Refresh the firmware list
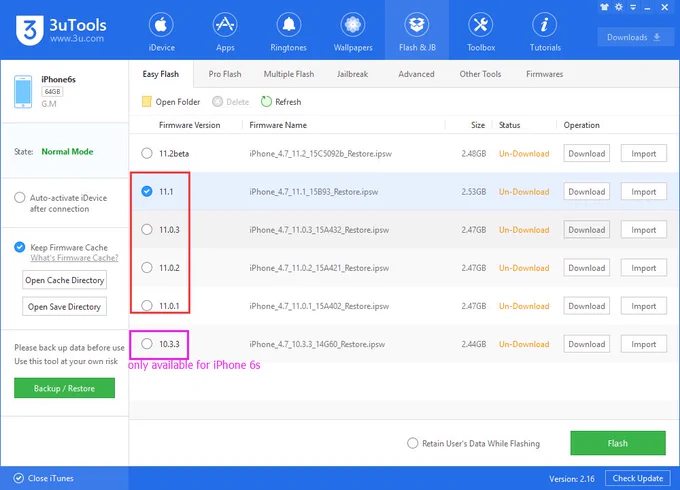This screenshot has width=680, height=490. [281, 102]
